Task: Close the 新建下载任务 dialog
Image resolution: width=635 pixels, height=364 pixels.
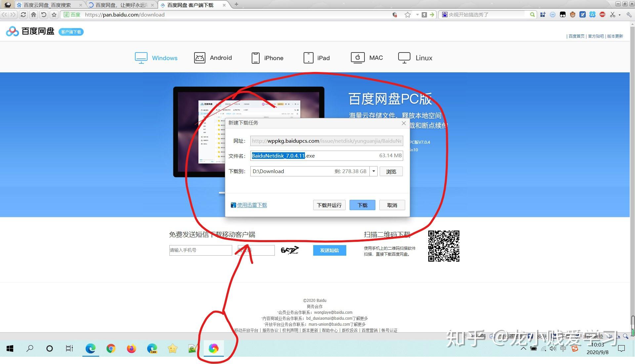Action: click(403, 123)
